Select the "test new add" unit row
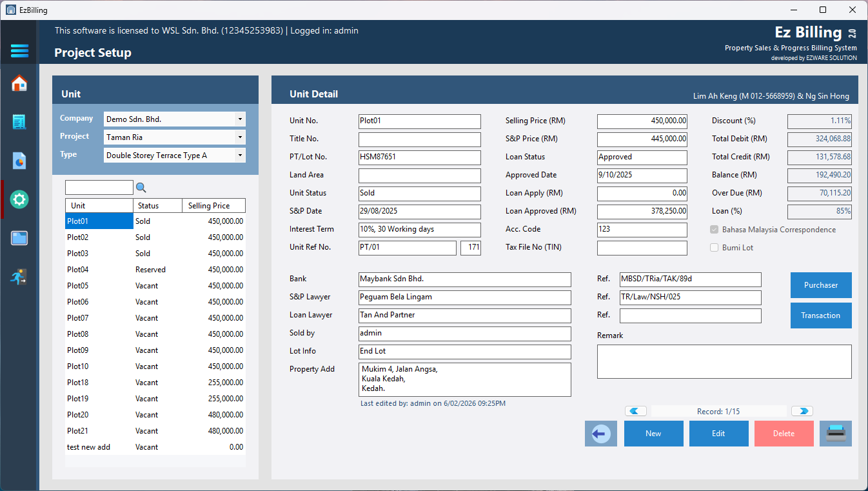Screen dimensions: 868x491 click(x=155, y=447)
